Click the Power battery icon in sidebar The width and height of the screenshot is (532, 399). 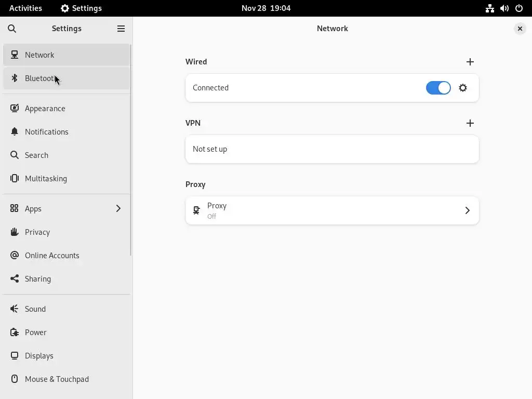tap(14, 332)
